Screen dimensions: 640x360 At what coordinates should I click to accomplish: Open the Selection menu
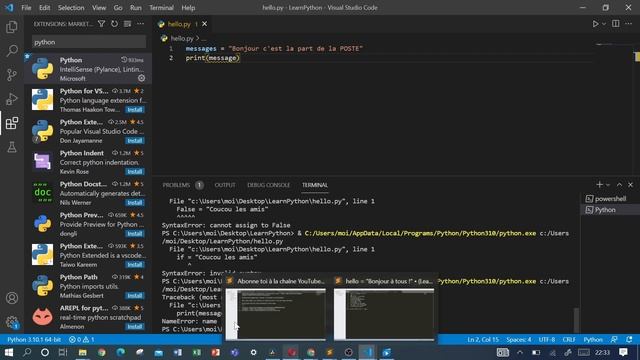tap(71, 8)
